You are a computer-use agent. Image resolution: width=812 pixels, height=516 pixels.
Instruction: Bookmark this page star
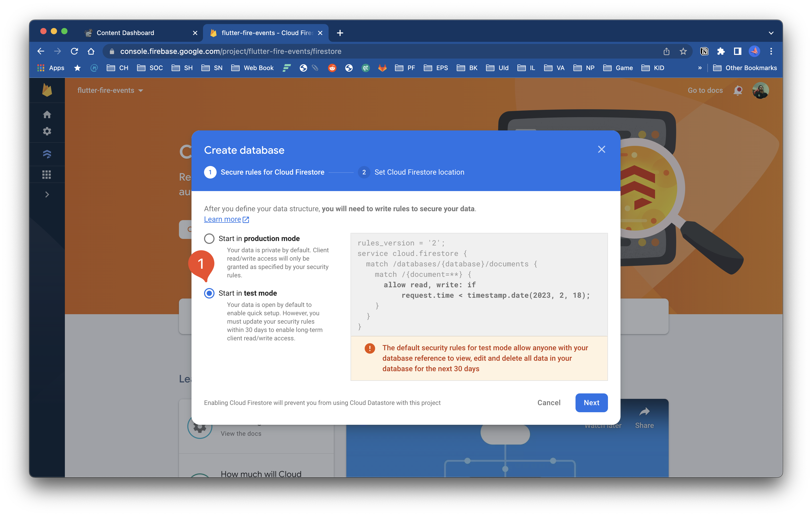click(683, 51)
